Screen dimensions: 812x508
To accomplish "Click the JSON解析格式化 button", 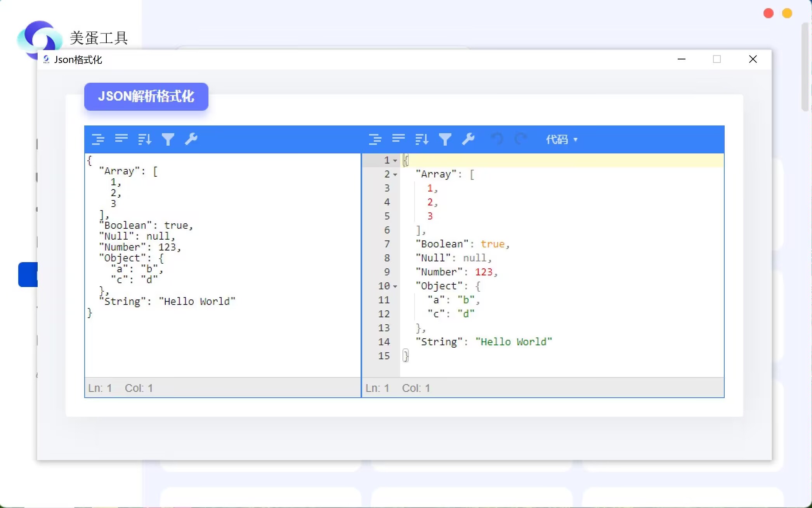I will [146, 96].
